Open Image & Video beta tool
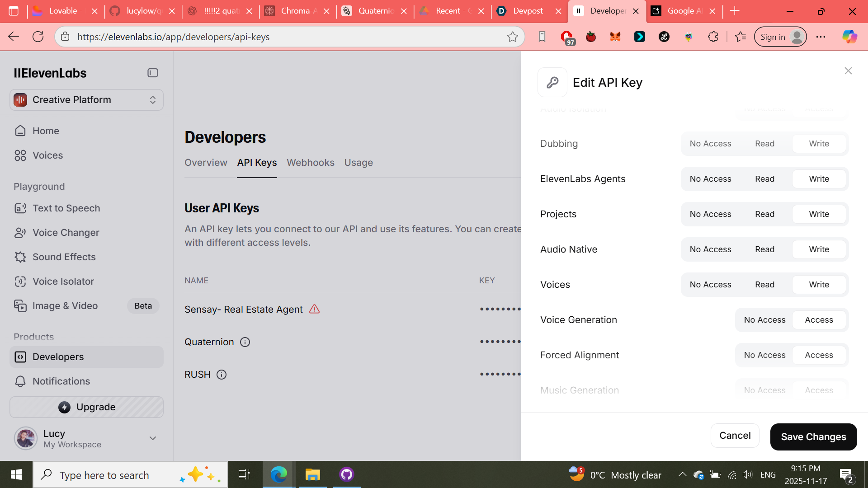This screenshot has width=868, height=488. tap(65, 305)
